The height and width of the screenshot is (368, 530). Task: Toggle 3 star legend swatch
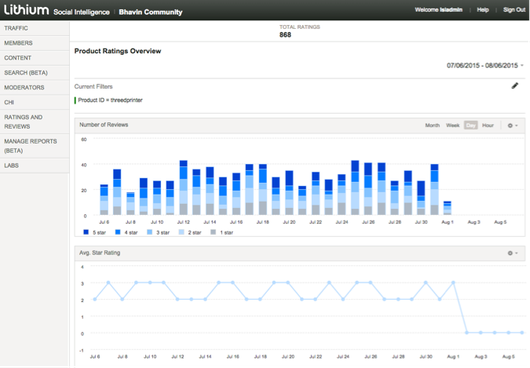tap(149, 232)
